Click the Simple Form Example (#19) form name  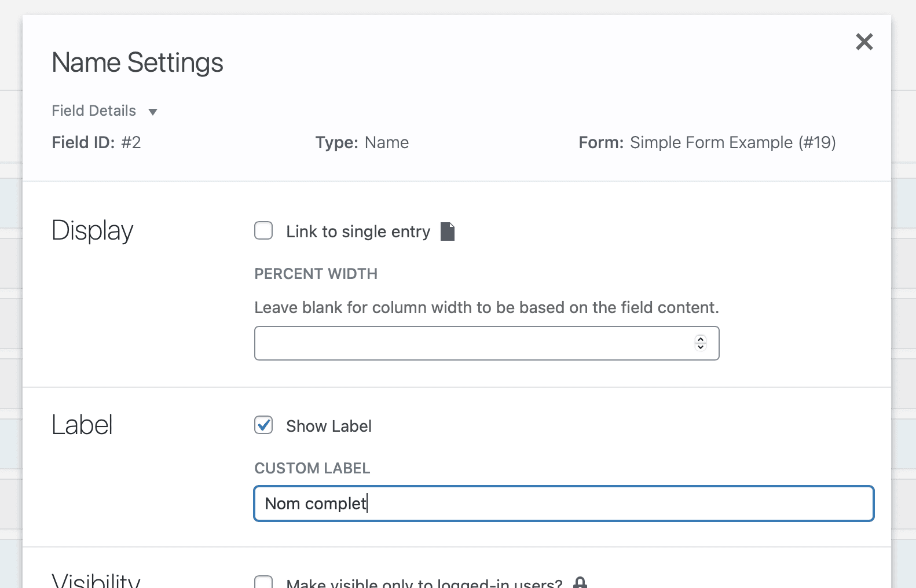click(x=732, y=142)
